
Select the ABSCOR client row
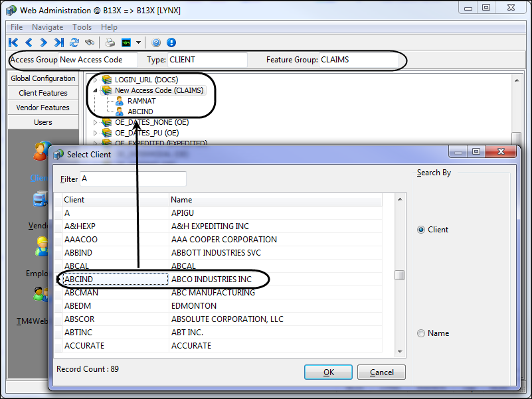[x=218, y=319]
